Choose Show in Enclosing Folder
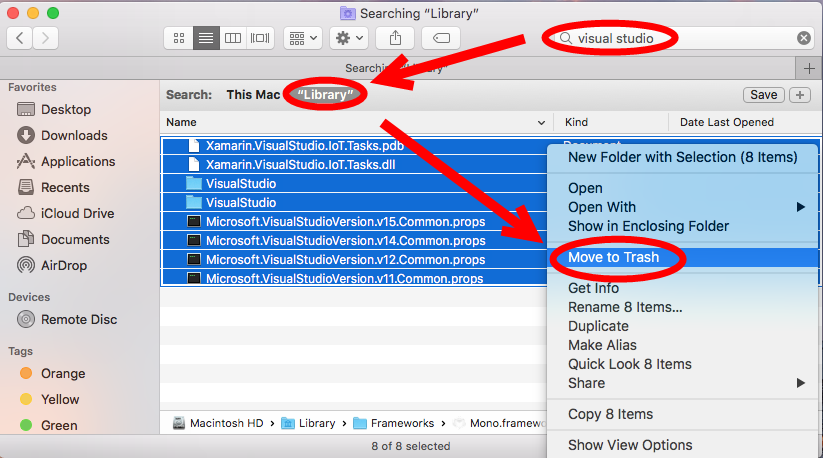 (x=682, y=226)
